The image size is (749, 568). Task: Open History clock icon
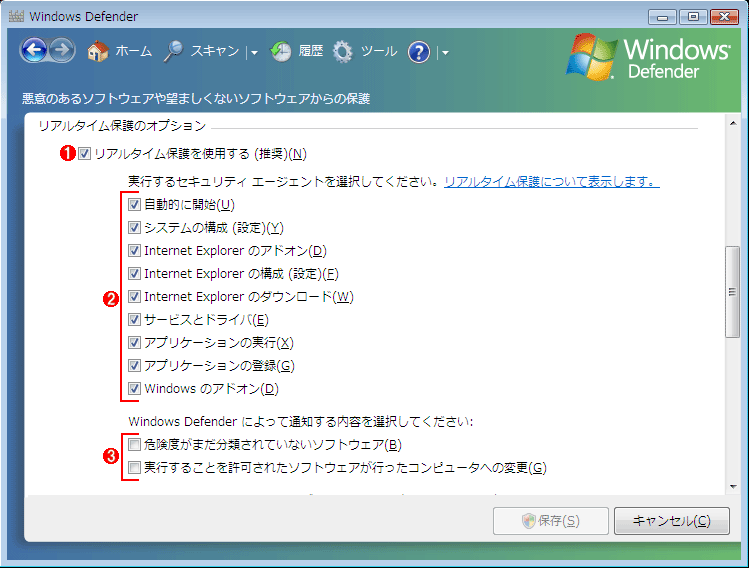[x=281, y=51]
